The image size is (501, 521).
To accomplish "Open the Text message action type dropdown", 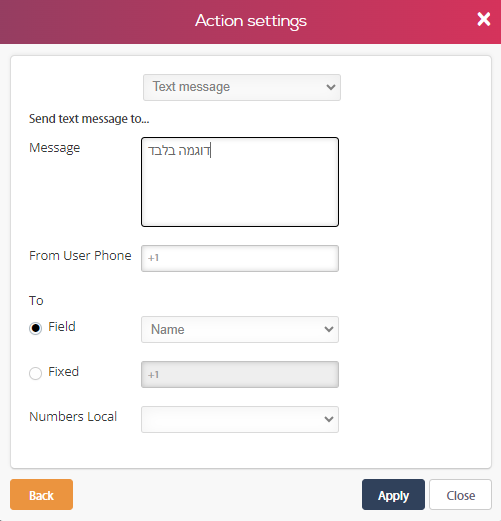I will [242, 87].
